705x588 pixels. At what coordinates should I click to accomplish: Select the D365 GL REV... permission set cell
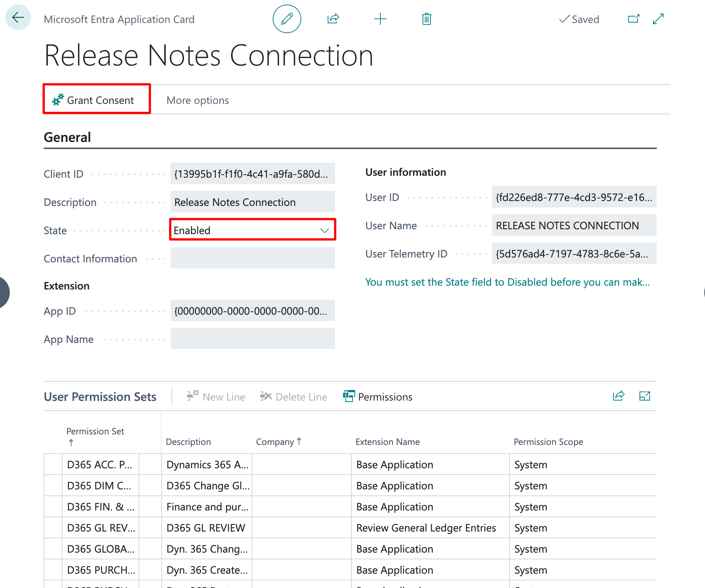101,528
